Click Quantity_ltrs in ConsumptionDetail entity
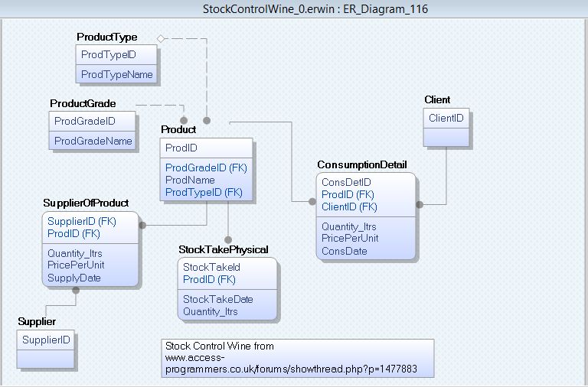This screenshot has width=588, height=387. (349, 226)
